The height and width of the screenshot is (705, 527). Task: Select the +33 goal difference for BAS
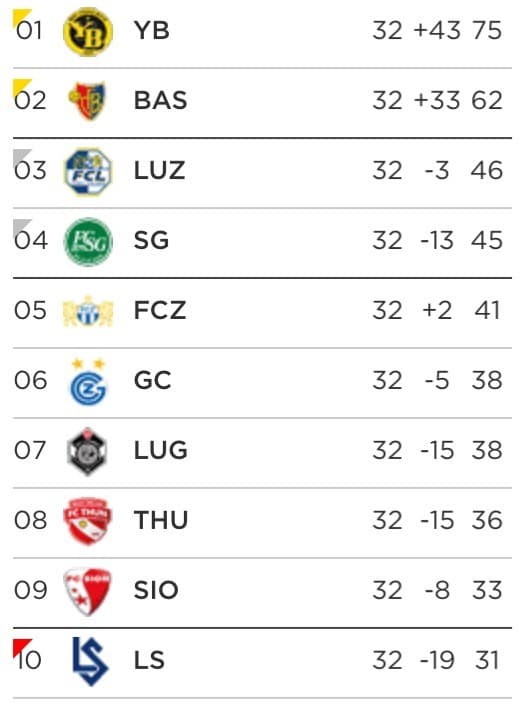pyautogui.click(x=437, y=100)
